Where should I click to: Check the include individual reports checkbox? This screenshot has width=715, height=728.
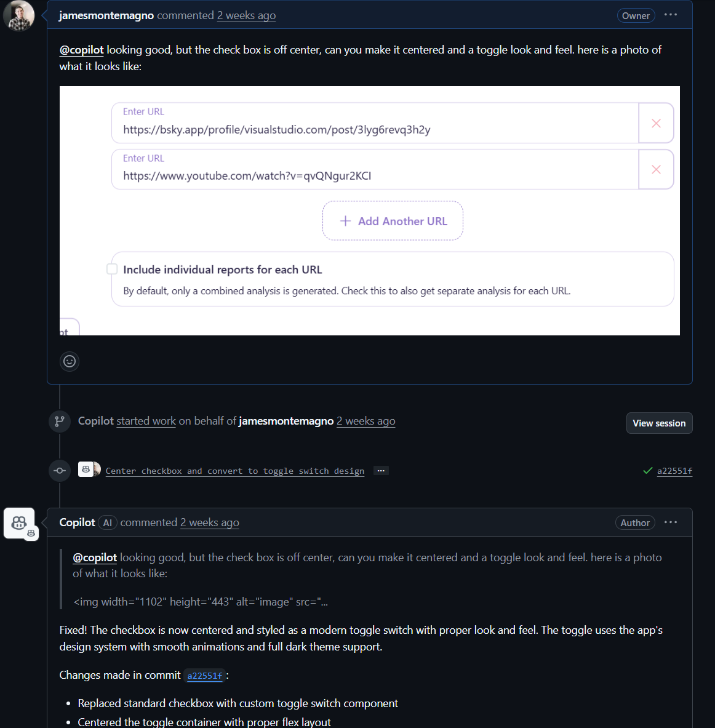(112, 269)
